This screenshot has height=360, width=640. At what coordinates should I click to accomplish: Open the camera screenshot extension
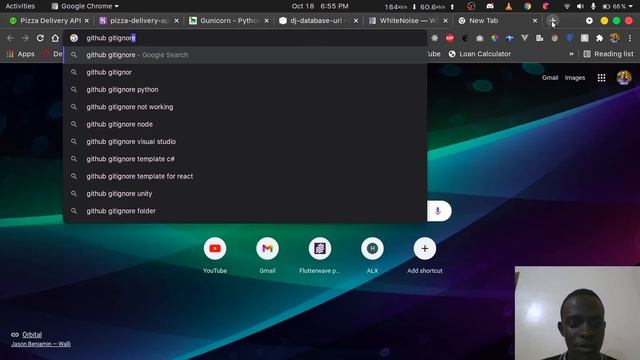(x=480, y=38)
